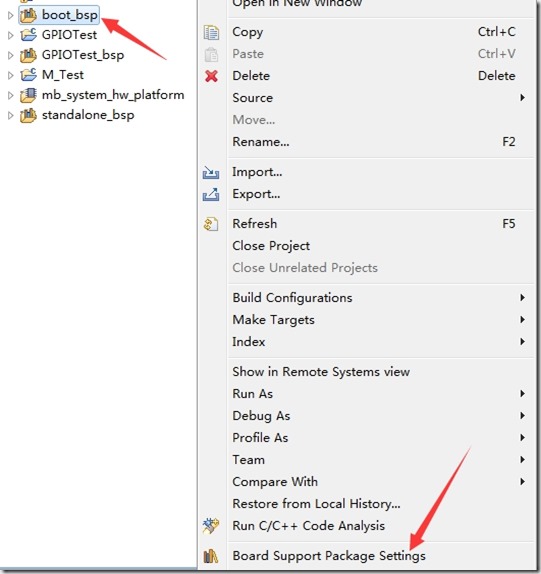Click the mb_system_hw_platform chip icon
This screenshot has width=541, height=574.
28,95
